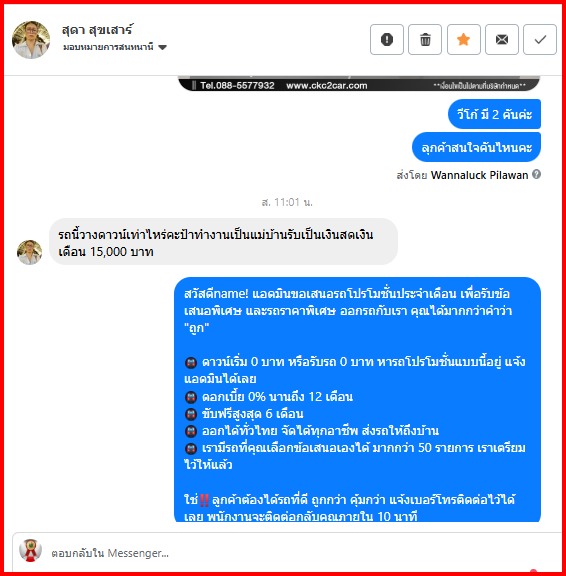Image resolution: width=566 pixels, height=576 pixels.
Task: Click the page avatar beside reply box
Action: (30, 550)
